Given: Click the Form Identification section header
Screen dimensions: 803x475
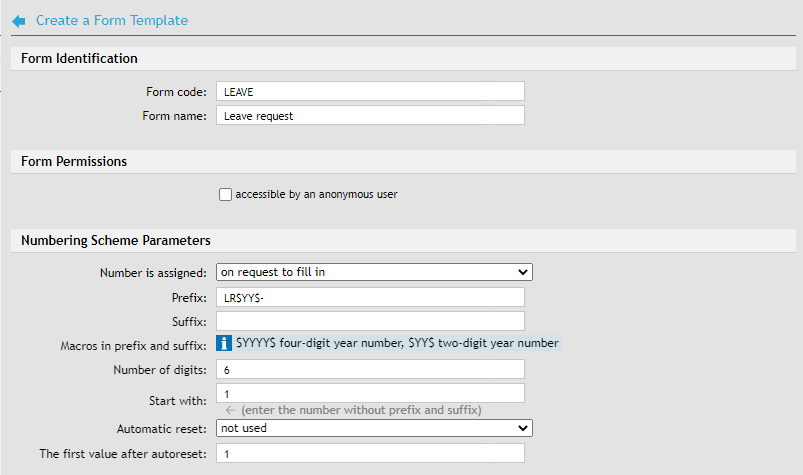Looking at the screenshot, I should (x=79, y=59).
